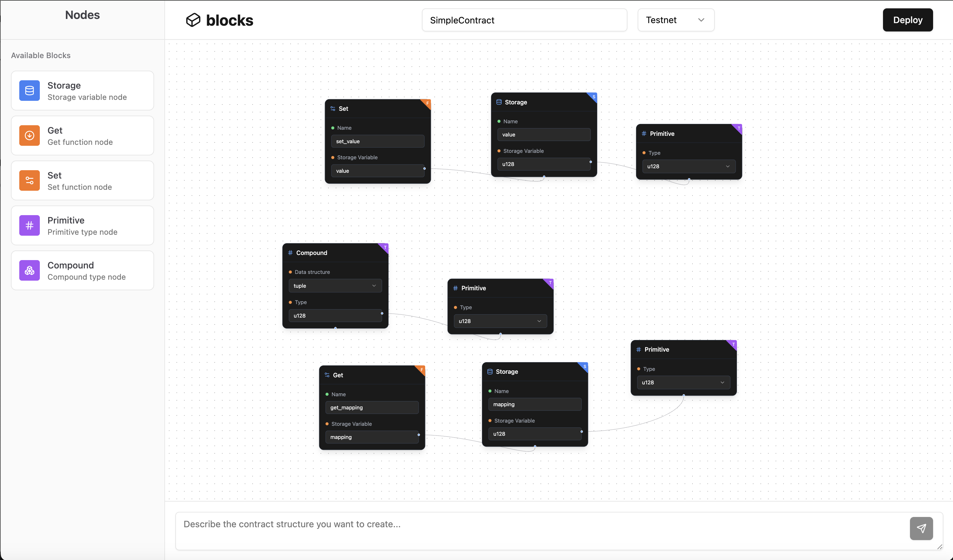Click the Nodes panel heading
953x560 pixels.
(x=83, y=15)
